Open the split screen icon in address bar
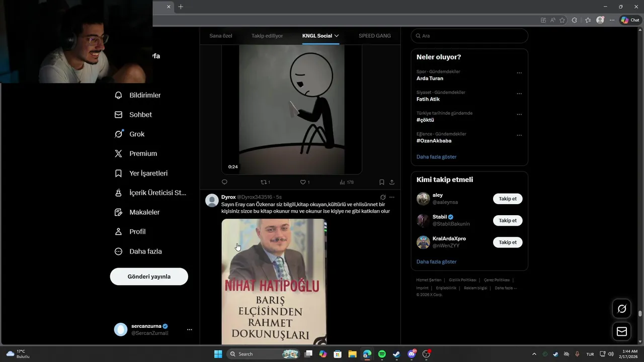 point(543,20)
